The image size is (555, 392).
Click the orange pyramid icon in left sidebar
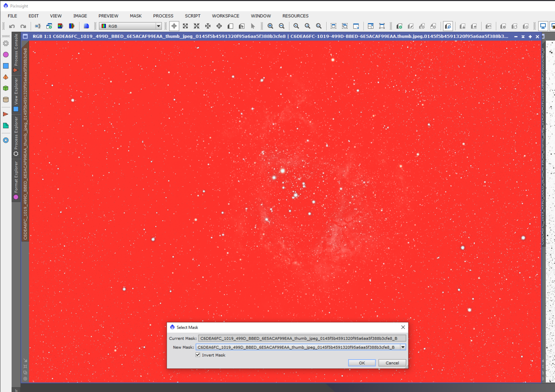click(6, 77)
